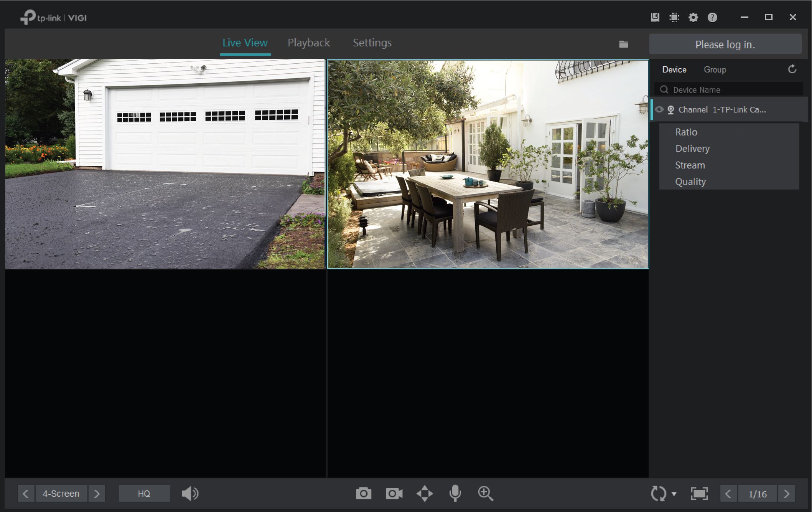This screenshot has height=512, width=812.
Task: Open the folder icon near login
Action: coord(623,44)
